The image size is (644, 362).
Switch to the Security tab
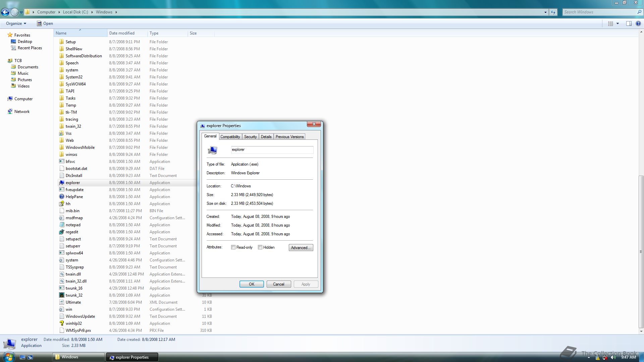250,137
